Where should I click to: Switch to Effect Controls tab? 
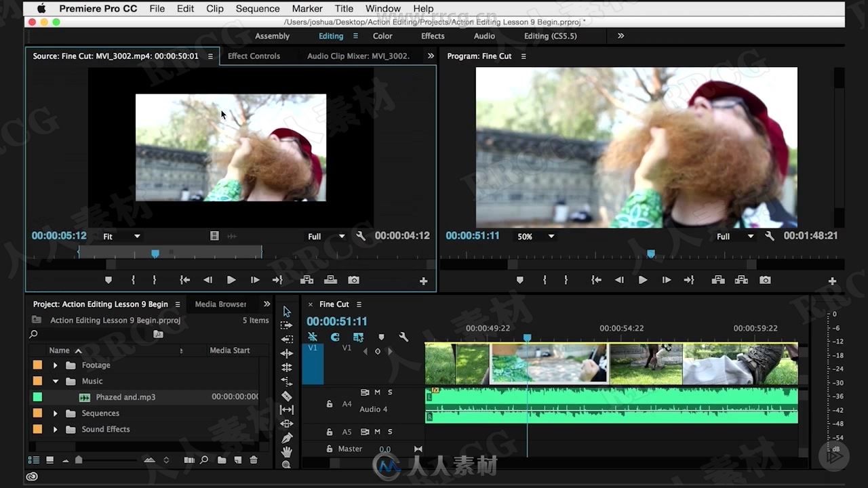[254, 56]
